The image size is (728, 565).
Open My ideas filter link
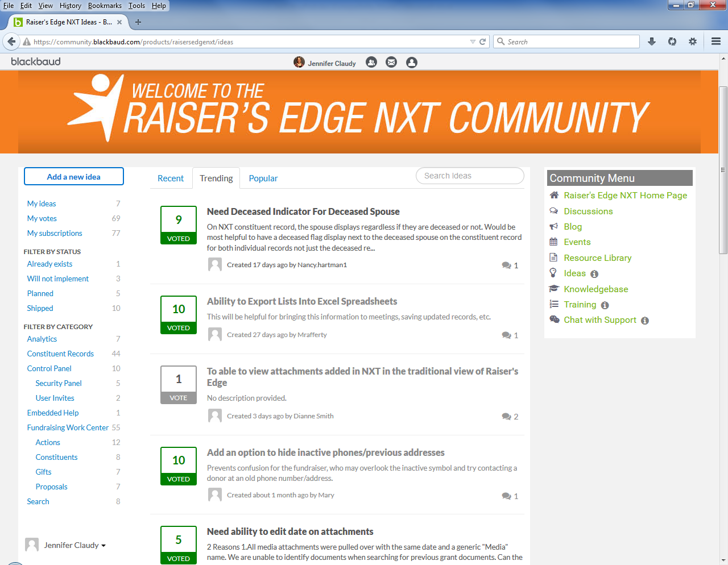(x=42, y=203)
